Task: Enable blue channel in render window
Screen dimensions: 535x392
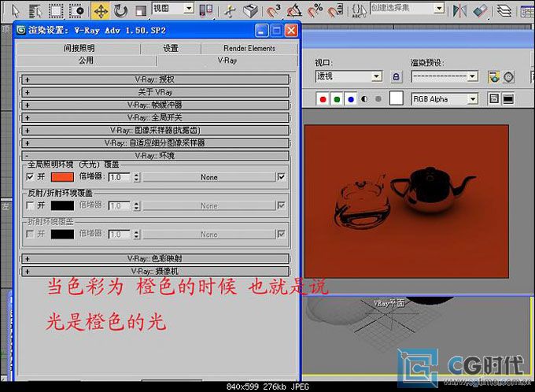Action: pyautogui.click(x=350, y=99)
